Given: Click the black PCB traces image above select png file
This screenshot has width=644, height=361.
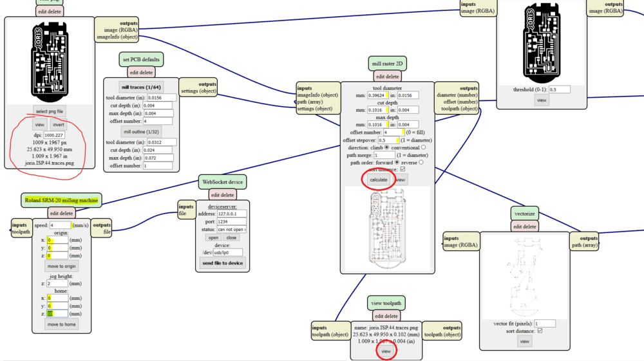Looking at the screenshot, I should 50,62.
